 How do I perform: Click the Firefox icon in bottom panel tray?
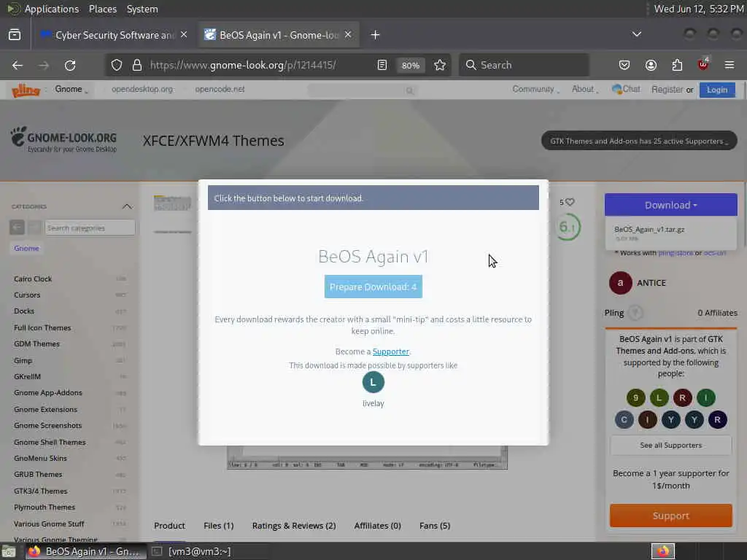(662, 551)
